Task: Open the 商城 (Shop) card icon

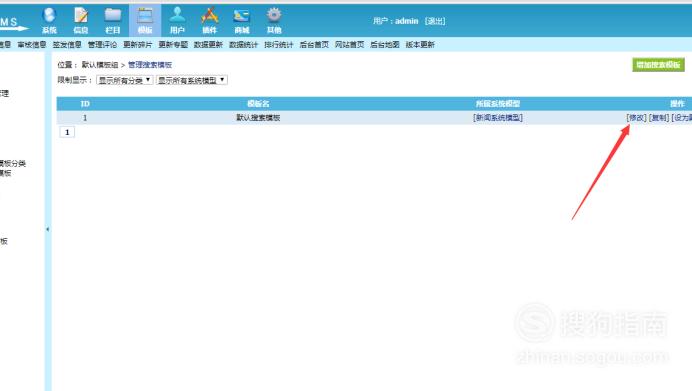Action: pos(242,20)
